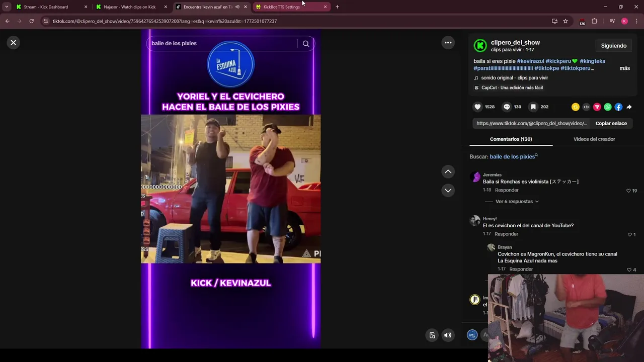Reply to Jeremías's comment via Responder
Viewport: 644px width, 362px height.
(x=507, y=190)
